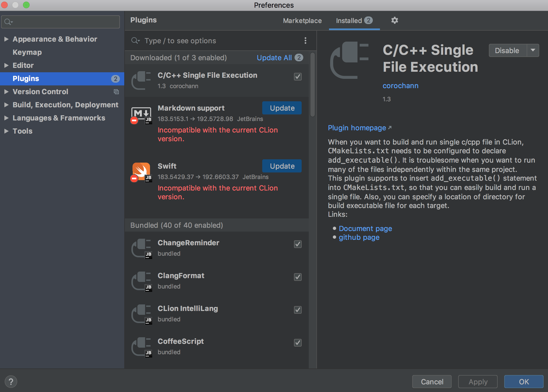
Task: Click the CoffeeScript plugin icon
Action: point(141,347)
